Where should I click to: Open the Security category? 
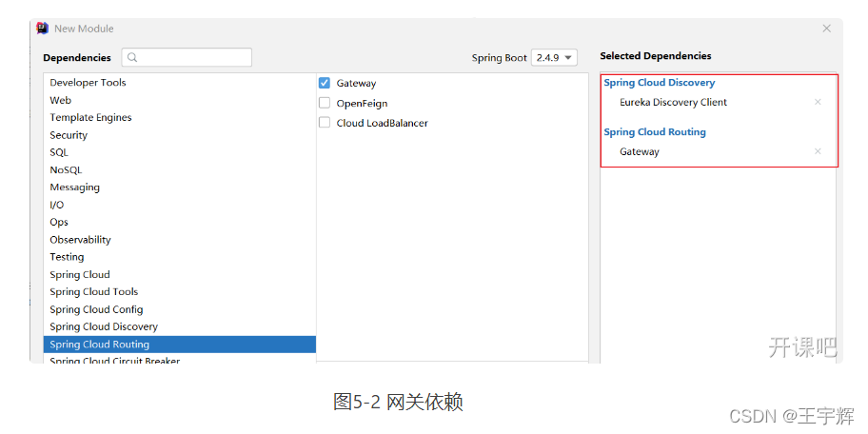pos(180,135)
